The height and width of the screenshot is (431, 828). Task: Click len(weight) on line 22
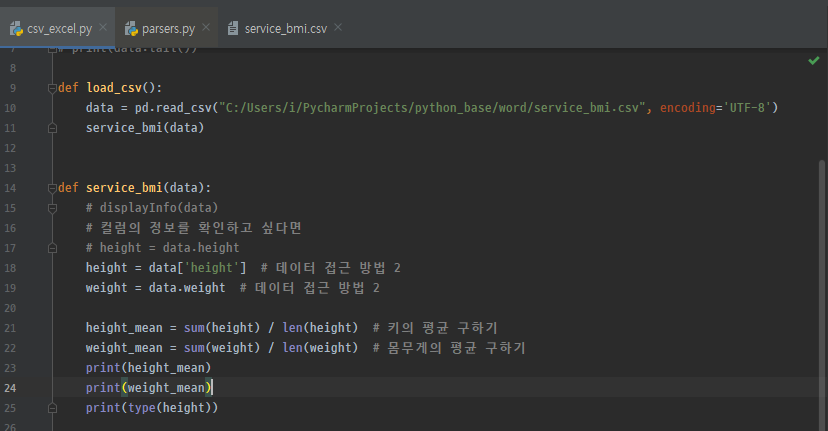click(320, 348)
